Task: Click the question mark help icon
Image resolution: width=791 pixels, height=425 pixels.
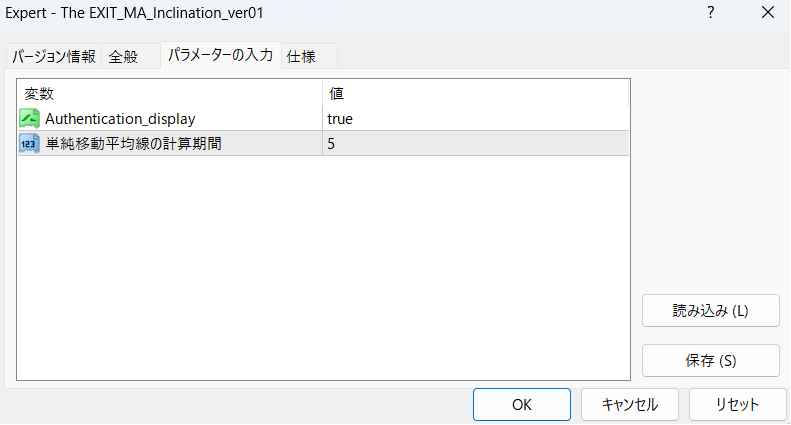Action: point(710,13)
